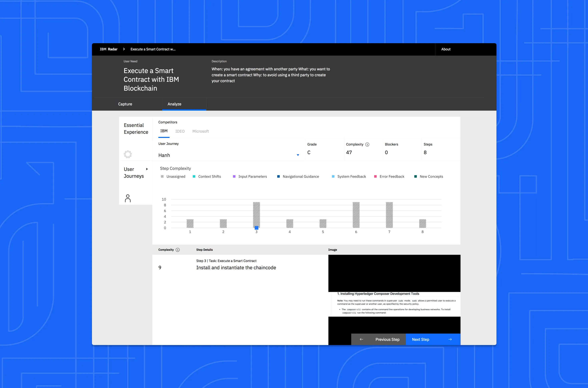This screenshot has height=388, width=588.
Task: Switch to the Capture tab
Action: tap(125, 104)
